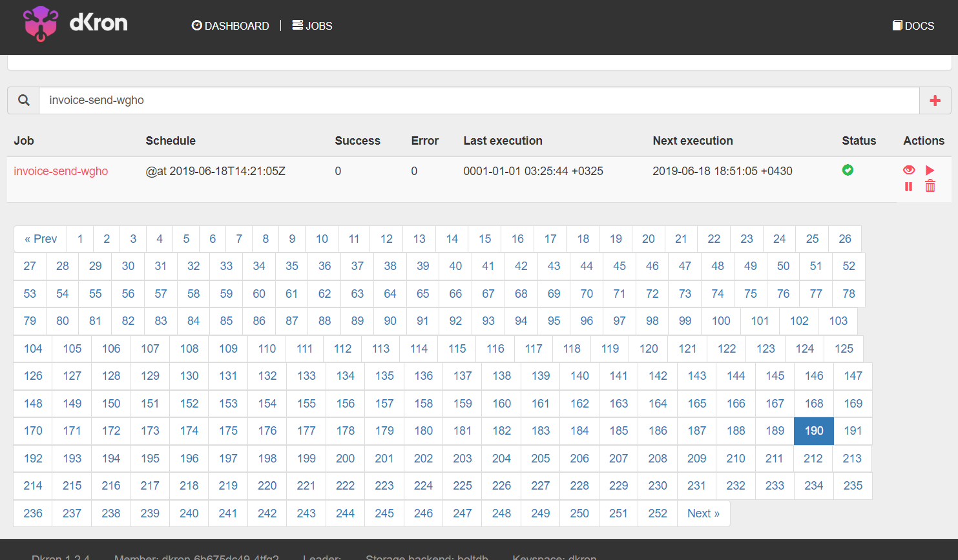This screenshot has height=560, width=958.
Task: Open the Docs book icon
Action: tap(897, 25)
